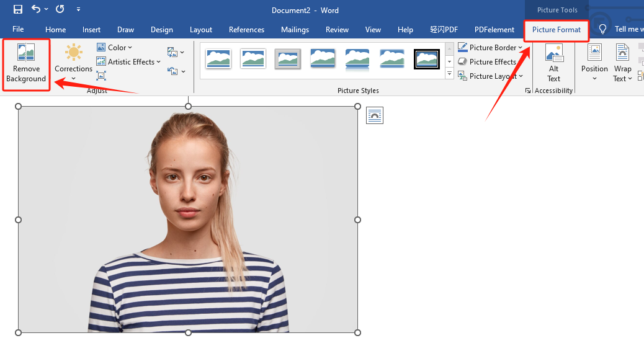
Task: Click the Undo arrow icon
Action: (36, 9)
